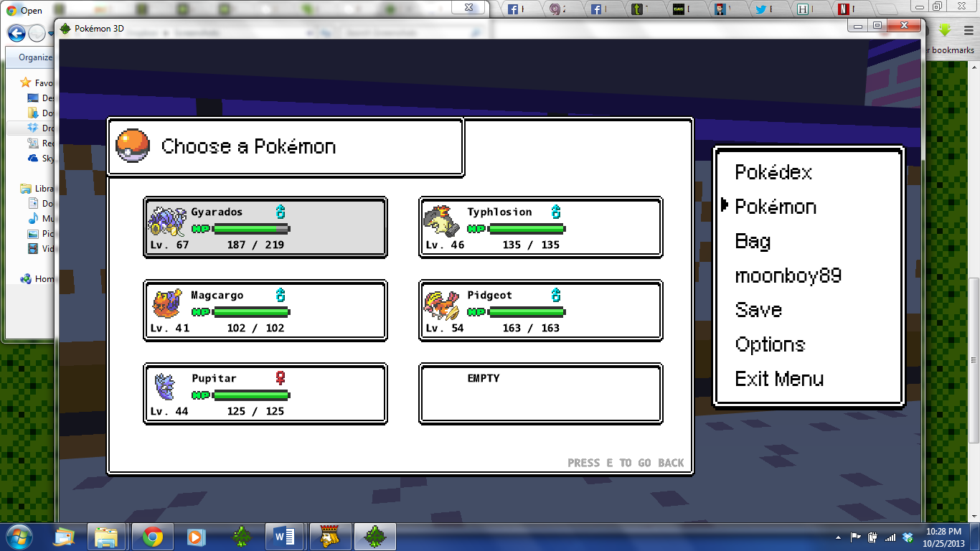Switch to the Twitter tab in Chrome
This screenshot has width=980, height=551.
click(770, 9)
